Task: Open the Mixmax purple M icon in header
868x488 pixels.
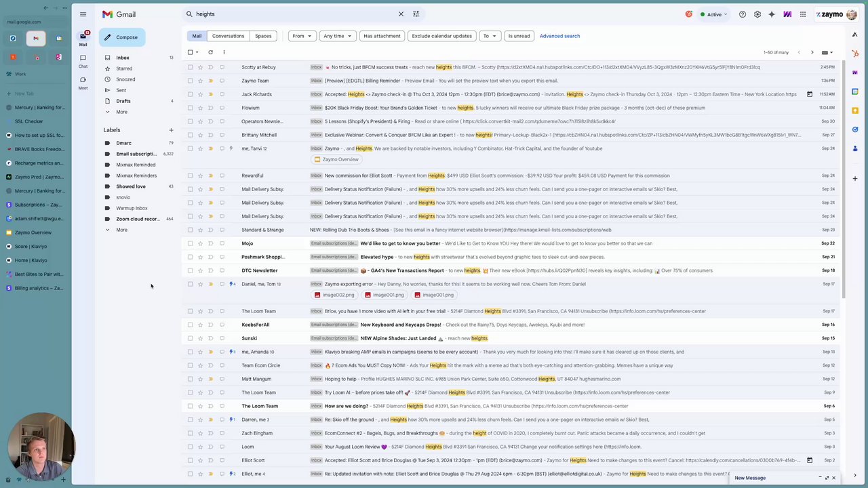Action: coord(787,14)
